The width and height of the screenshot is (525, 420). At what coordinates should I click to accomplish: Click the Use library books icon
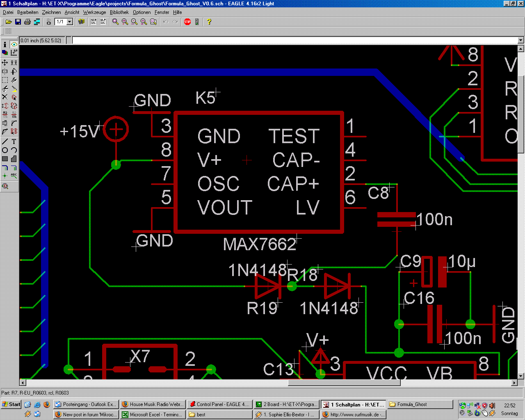[x=81, y=22]
